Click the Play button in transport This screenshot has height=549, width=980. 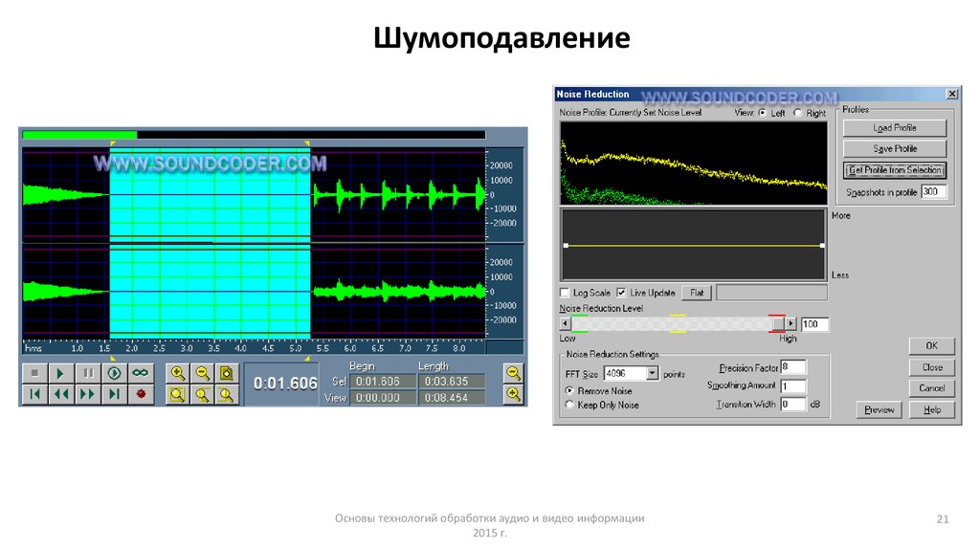(x=60, y=373)
